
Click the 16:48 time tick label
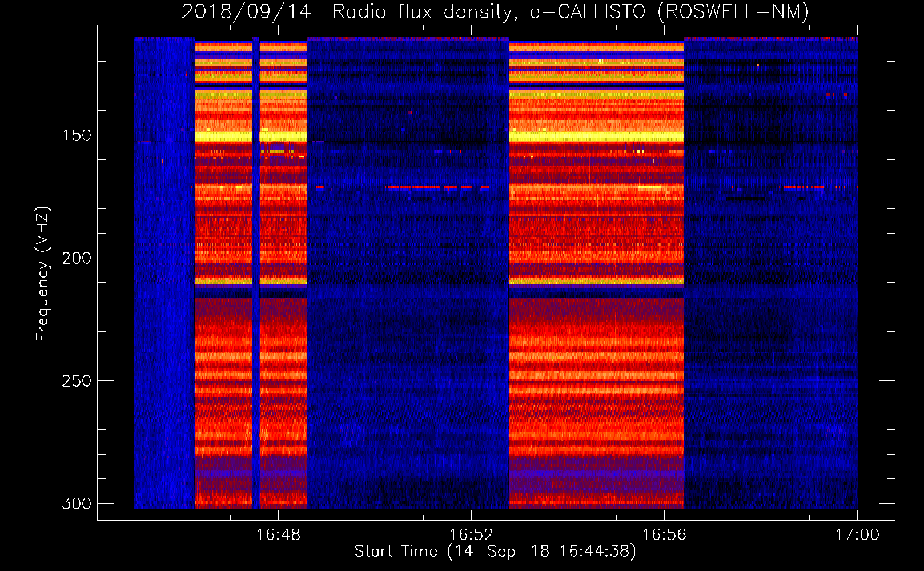[x=278, y=535]
